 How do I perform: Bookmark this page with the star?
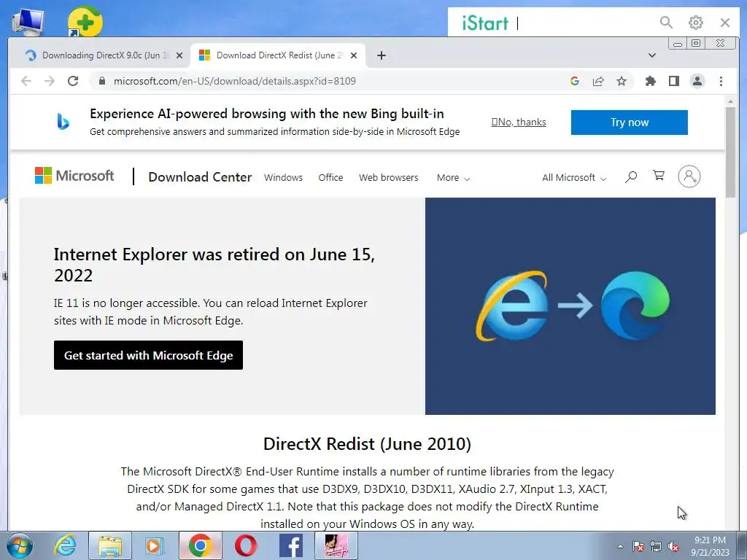[622, 81]
